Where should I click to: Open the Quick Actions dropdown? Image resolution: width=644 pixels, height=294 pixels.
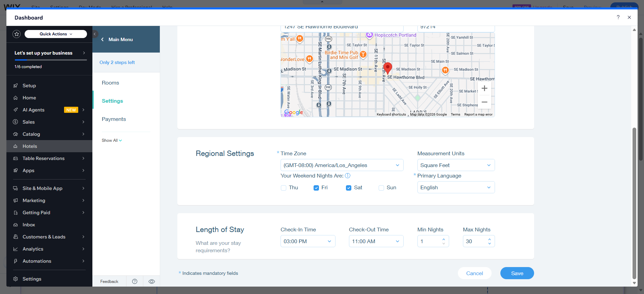(56, 34)
